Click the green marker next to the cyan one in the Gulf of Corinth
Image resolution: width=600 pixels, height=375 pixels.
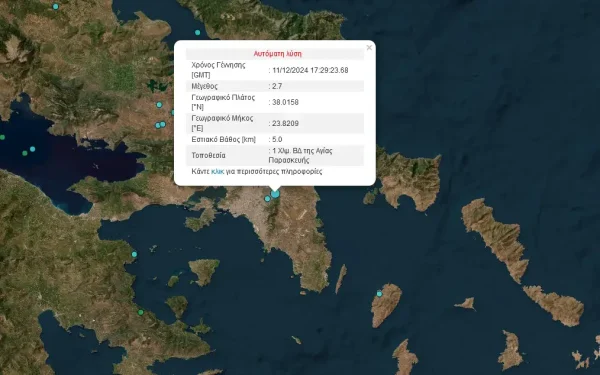click(x=25, y=153)
